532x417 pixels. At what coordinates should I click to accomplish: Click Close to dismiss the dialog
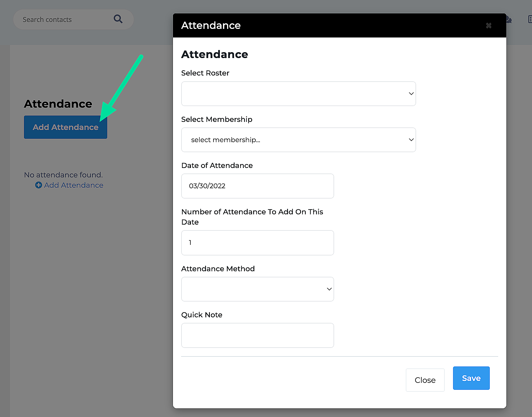click(425, 380)
